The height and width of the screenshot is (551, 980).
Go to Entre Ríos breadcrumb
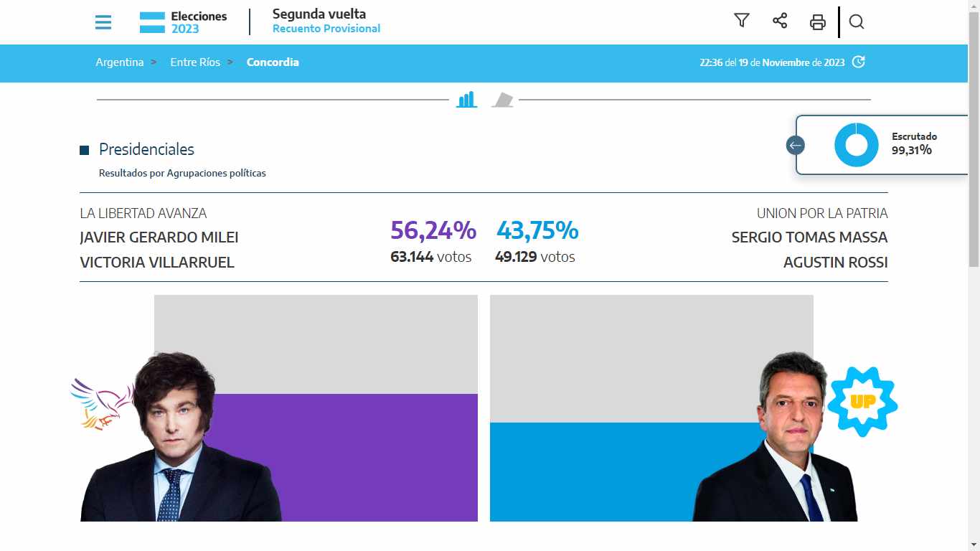point(195,62)
